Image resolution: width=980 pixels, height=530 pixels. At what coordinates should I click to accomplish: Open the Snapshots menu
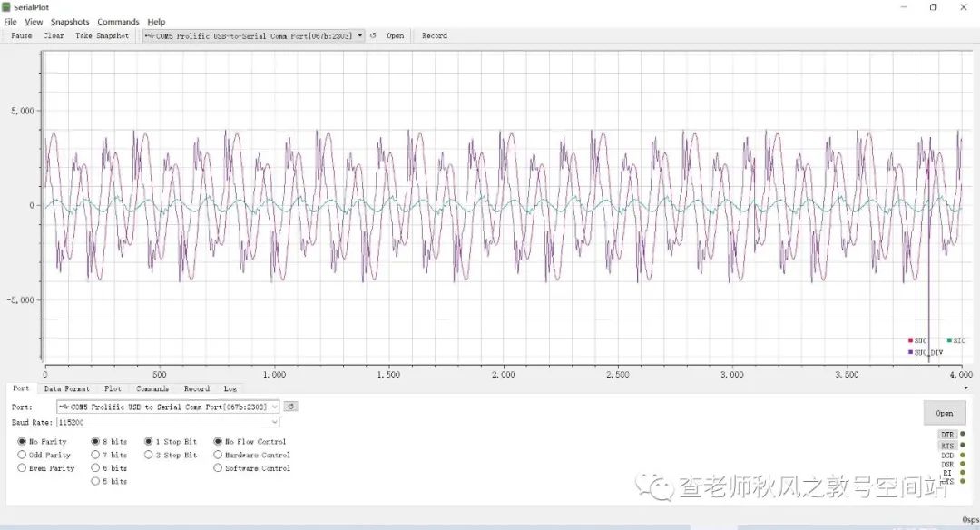[x=70, y=21]
